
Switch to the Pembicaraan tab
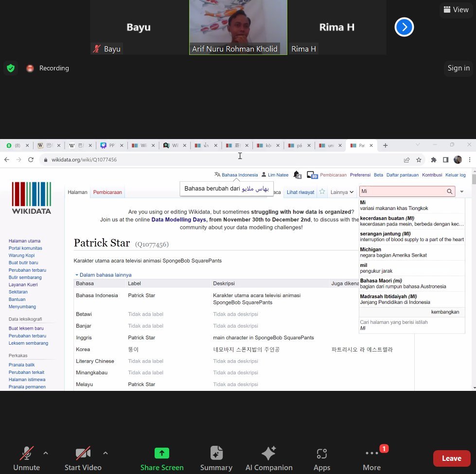[x=107, y=192]
